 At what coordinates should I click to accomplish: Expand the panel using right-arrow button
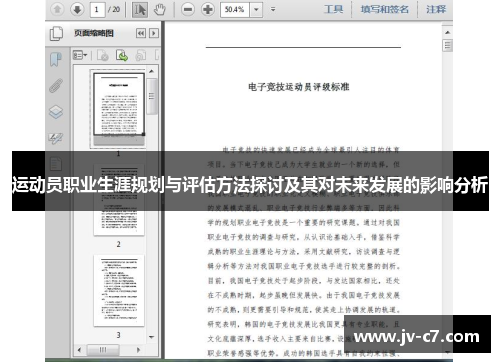tap(154, 33)
